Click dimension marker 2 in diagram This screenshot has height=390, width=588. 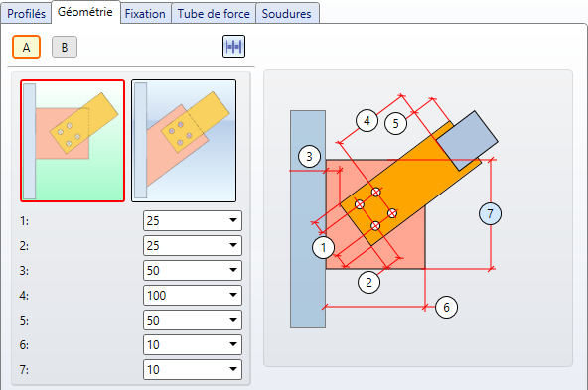[x=369, y=282]
